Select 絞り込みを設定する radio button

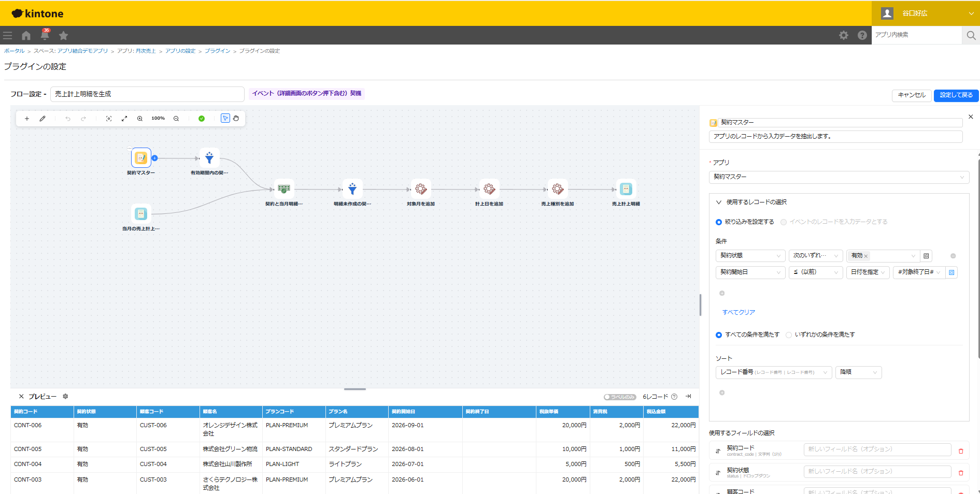719,222
